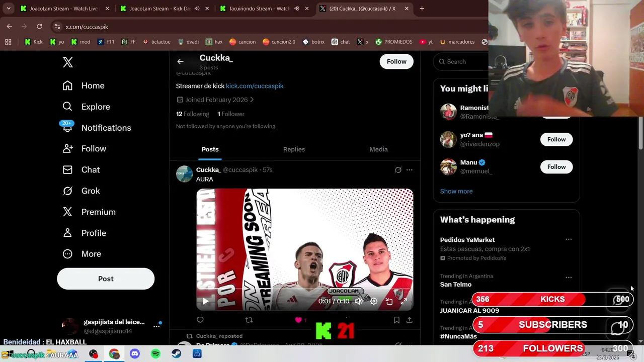Open Steam from the taskbar
Screen dimensions: 644x362
click(x=176, y=354)
